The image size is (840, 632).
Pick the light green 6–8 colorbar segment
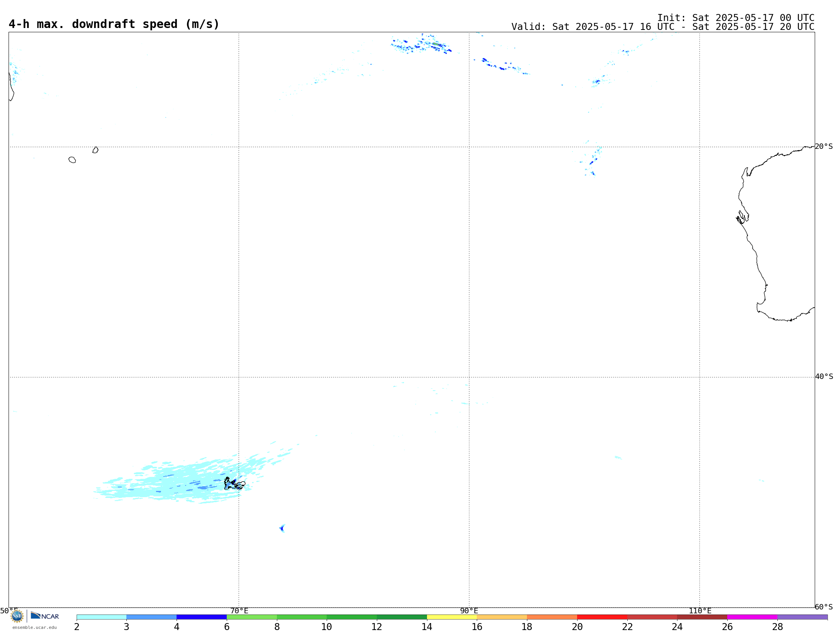252,617
